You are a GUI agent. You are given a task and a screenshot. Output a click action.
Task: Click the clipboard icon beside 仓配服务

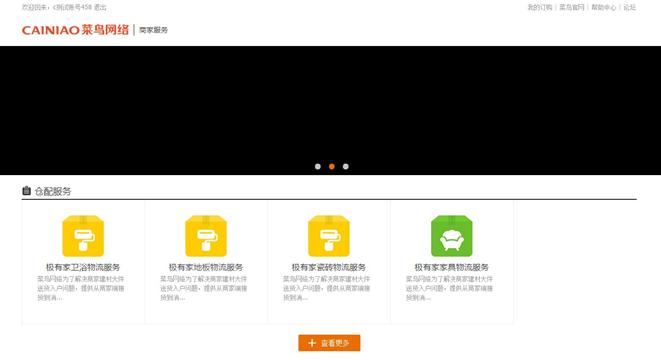coord(26,191)
